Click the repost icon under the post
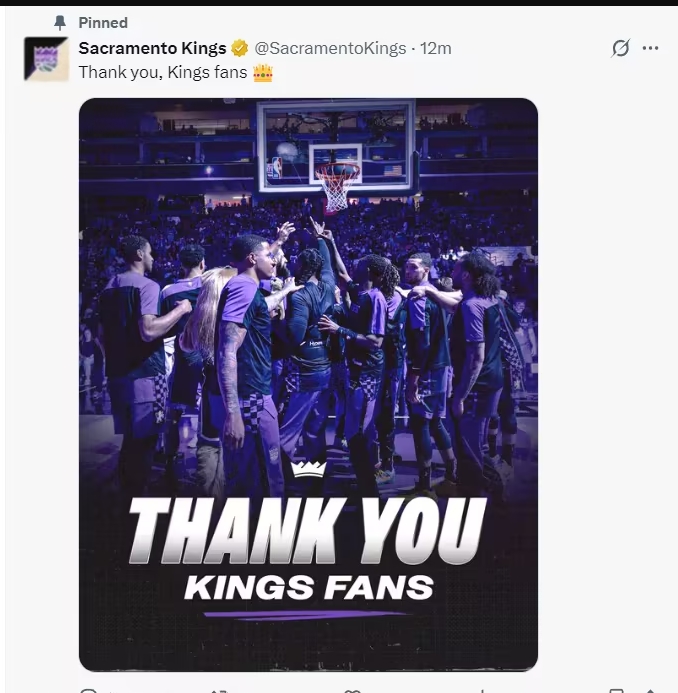 point(220,690)
